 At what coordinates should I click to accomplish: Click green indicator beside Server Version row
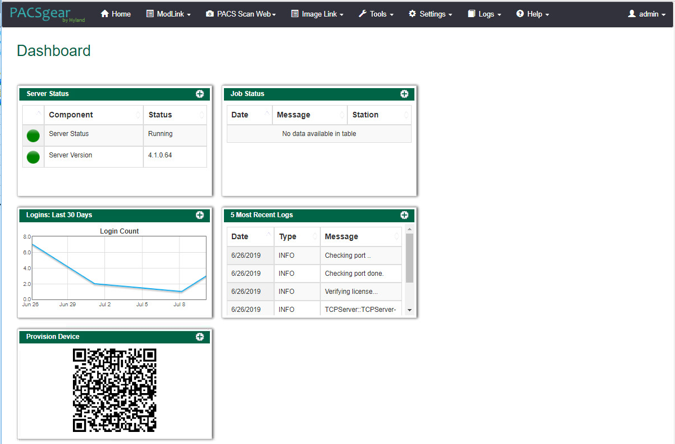click(33, 157)
